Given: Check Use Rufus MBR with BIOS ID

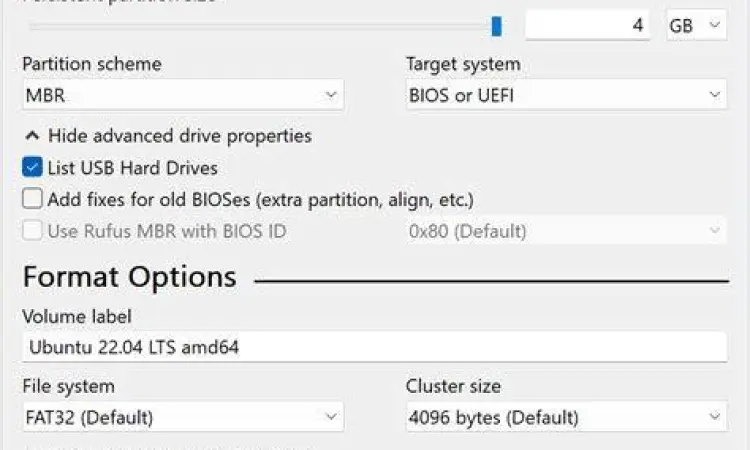Looking at the screenshot, I should click(32, 232).
